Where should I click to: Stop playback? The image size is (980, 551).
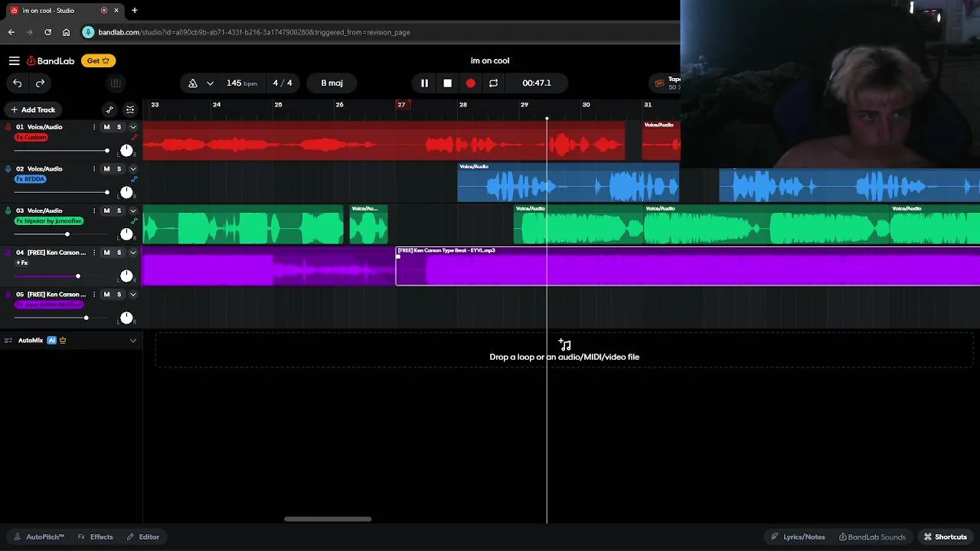[447, 83]
